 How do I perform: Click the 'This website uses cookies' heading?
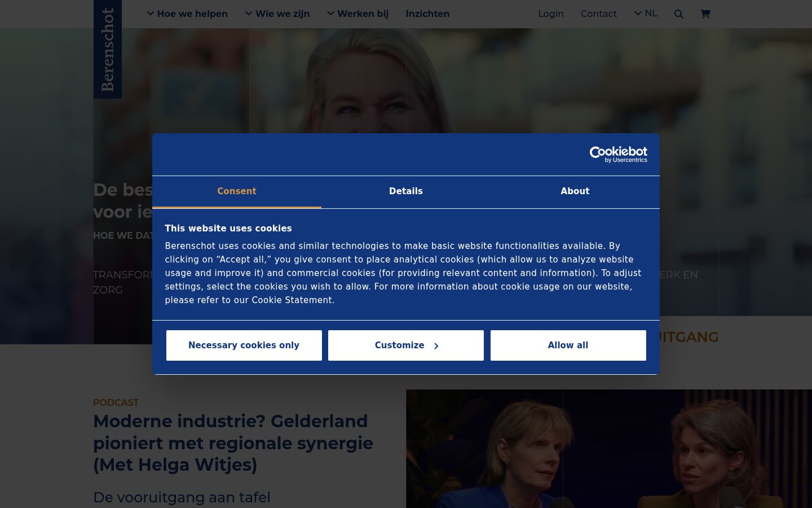tap(228, 229)
